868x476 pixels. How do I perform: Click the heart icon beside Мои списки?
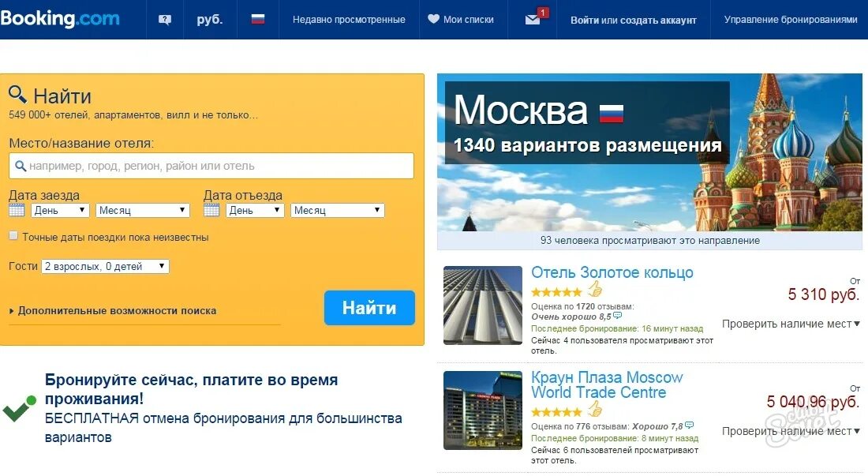[433, 19]
